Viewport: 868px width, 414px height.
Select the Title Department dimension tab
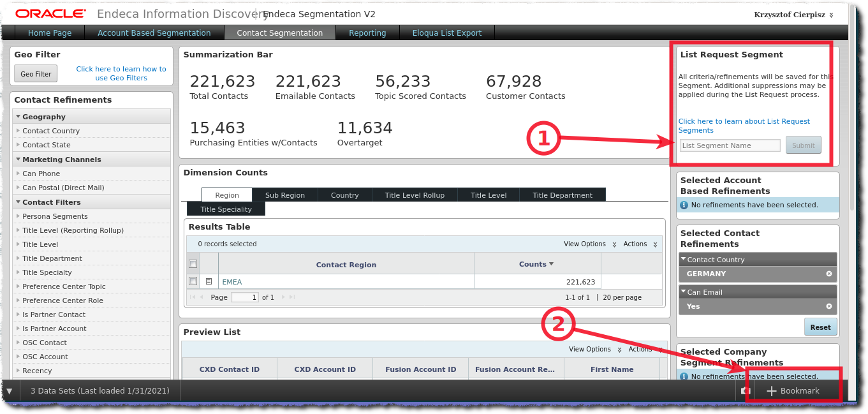[x=563, y=195]
